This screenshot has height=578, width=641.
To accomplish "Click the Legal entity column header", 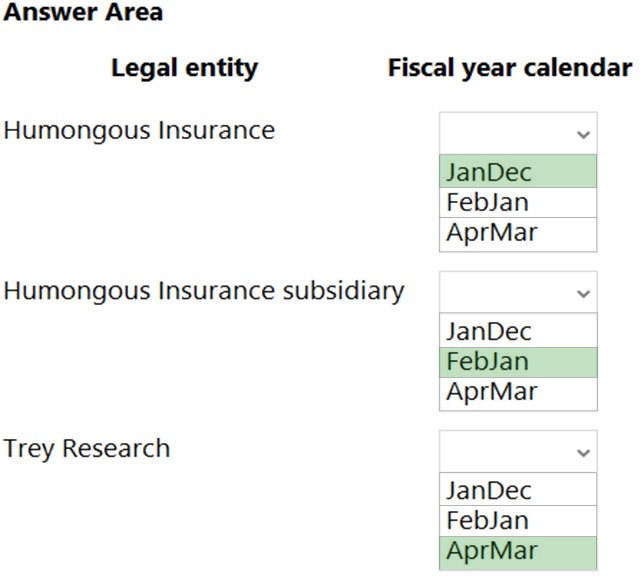I will pyautogui.click(x=184, y=68).
